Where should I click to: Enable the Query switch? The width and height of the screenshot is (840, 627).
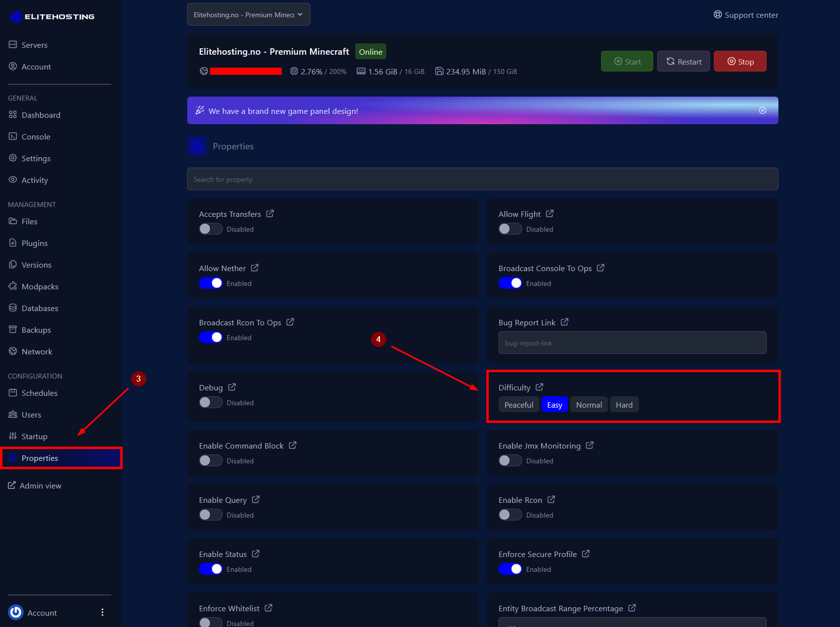coord(211,515)
